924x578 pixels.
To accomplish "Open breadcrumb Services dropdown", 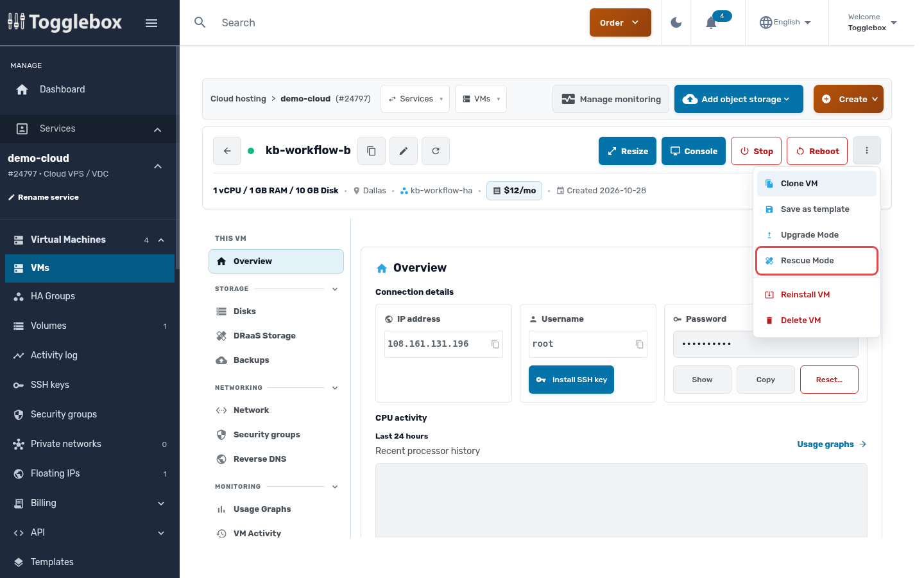I will [x=415, y=99].
